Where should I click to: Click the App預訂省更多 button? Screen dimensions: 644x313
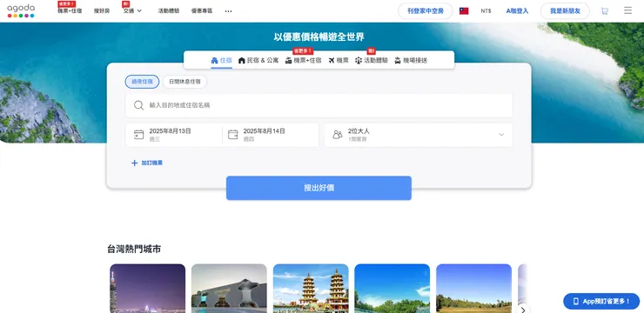click(601, 301)
